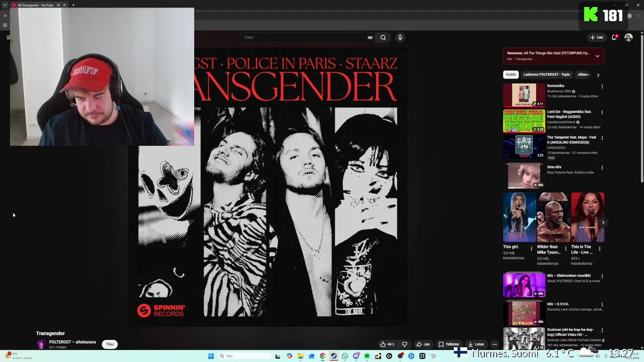Open Task View from taskbar
This screenshot has width=644, height=362.
(x=277, y=356)
